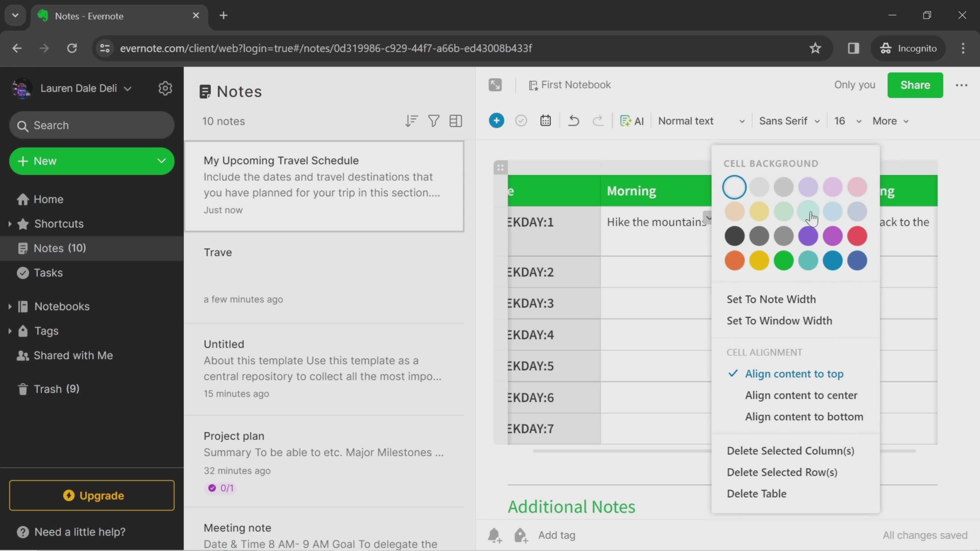Select the green cell background color
Viewport: 980px width, 551px height.
coord(783,261)
